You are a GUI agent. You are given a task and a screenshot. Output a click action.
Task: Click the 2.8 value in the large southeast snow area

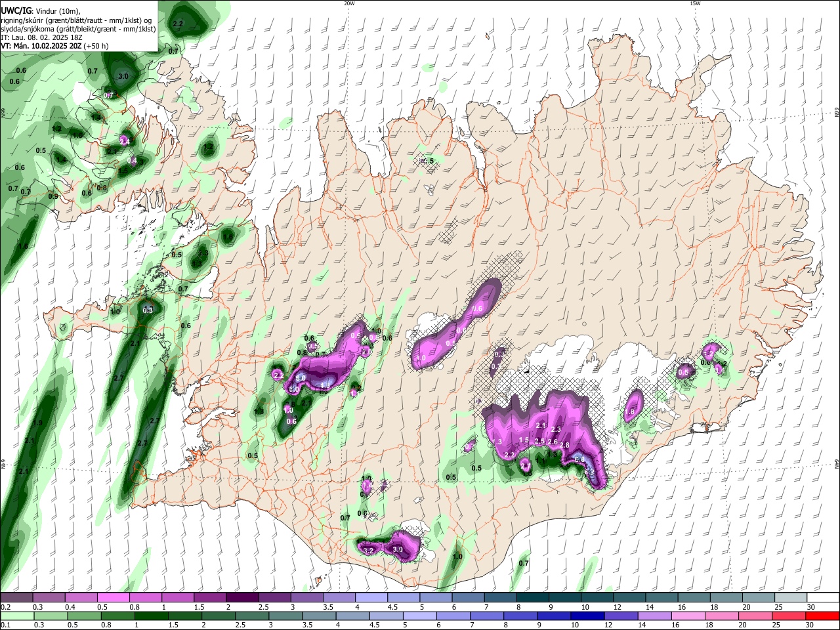pos(564,446)
